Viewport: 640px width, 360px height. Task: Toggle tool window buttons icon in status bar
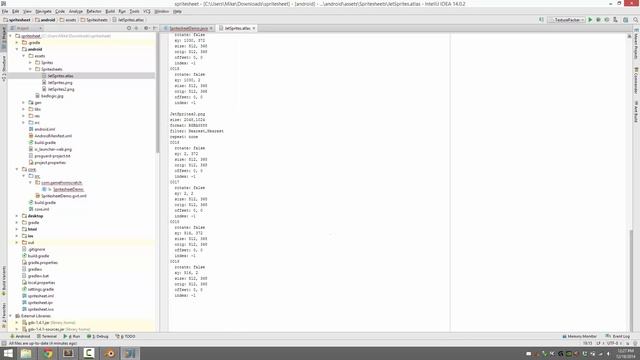point(4,343)
